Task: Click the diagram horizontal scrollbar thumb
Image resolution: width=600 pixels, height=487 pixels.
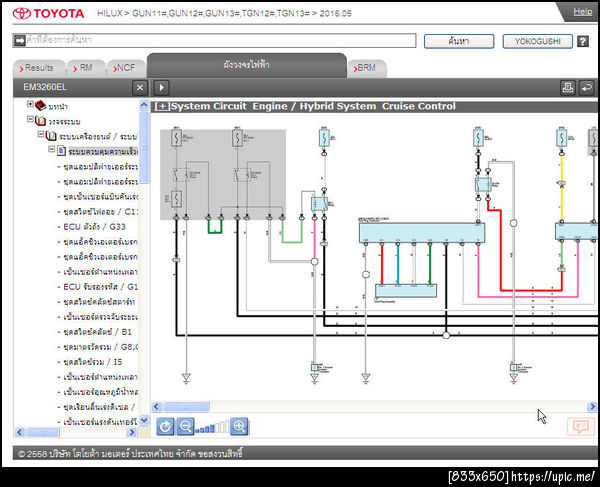Action: [187, 406]
